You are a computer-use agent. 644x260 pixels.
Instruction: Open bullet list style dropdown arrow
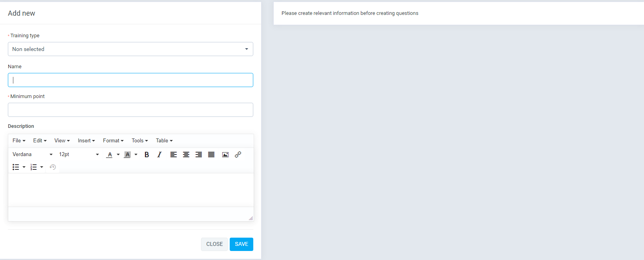coord(24,167)
